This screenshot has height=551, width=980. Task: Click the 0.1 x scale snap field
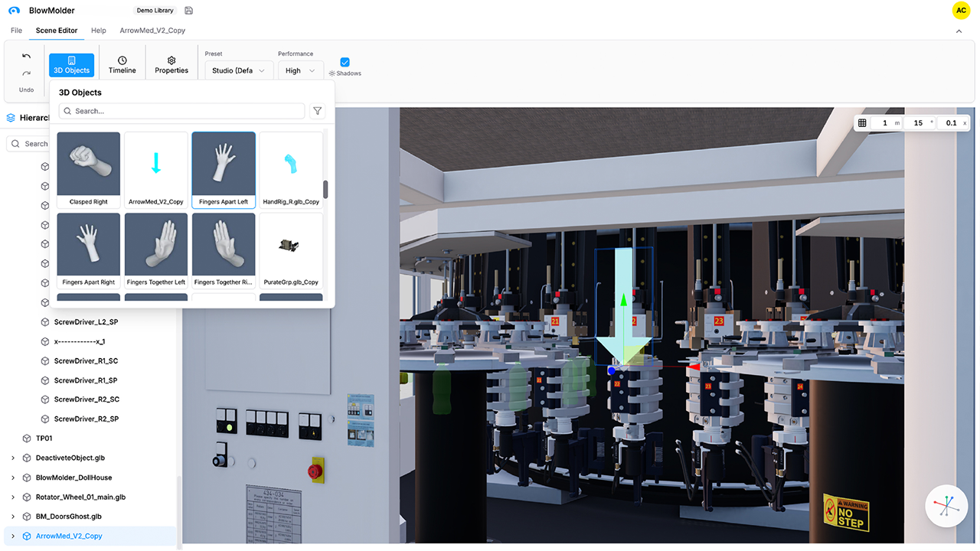[x=953, y=123]
